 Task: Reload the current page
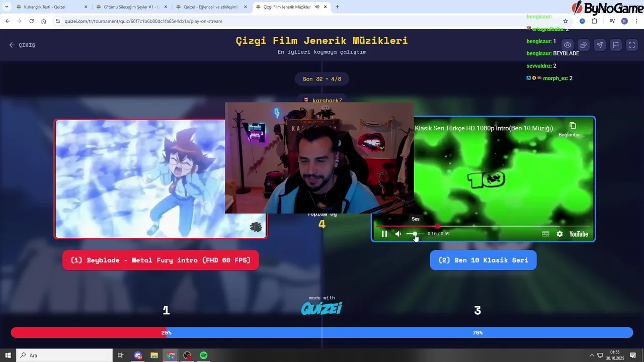31,21
